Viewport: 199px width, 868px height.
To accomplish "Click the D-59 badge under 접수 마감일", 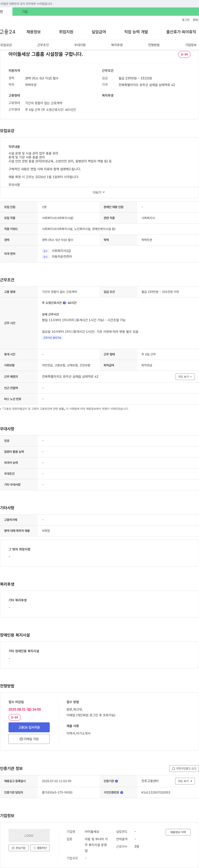I will pos(15,717).
